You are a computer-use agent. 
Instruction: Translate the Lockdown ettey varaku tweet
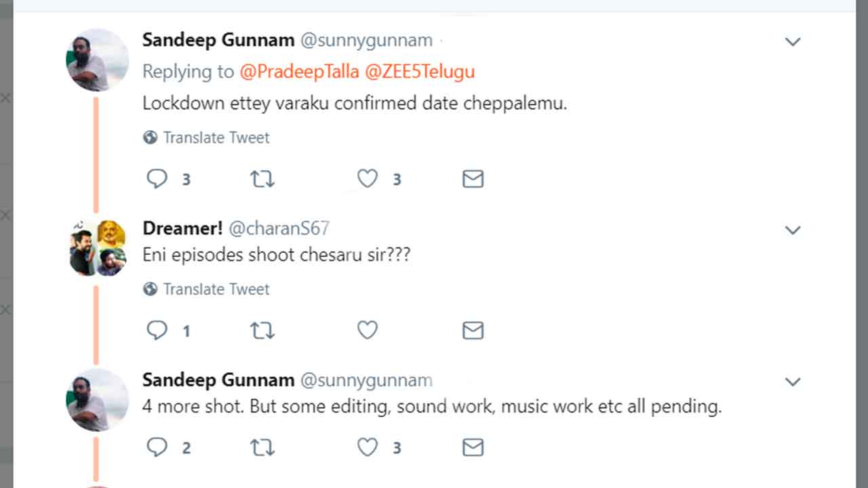[216, 138]
